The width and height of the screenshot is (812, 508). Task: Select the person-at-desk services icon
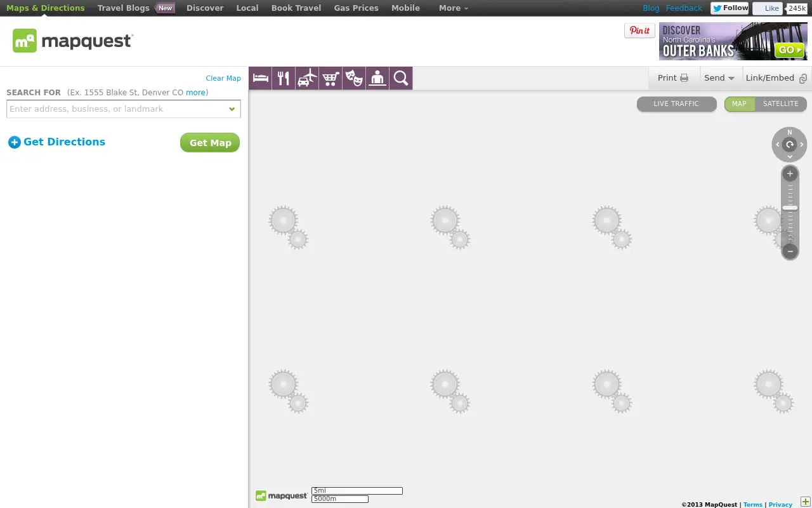tap(377, 78)
